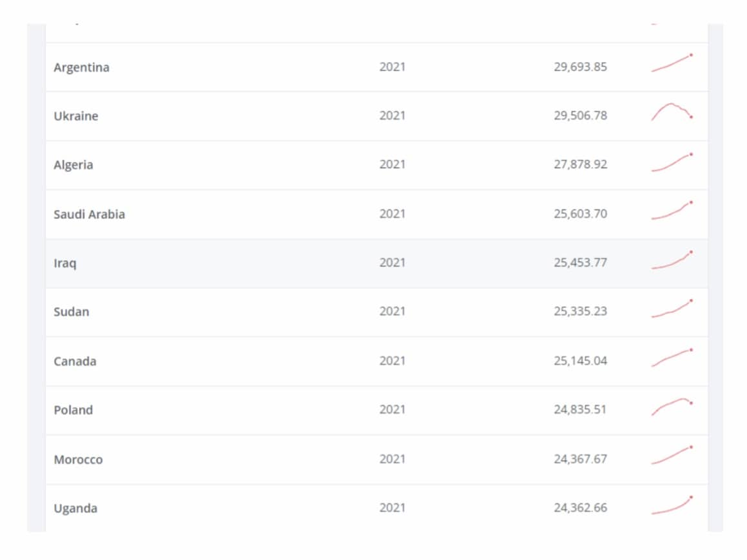Viewport: 747px width, 560px height.
Task: Click the 2021 year in Poland's row
Action: (392, 409)
